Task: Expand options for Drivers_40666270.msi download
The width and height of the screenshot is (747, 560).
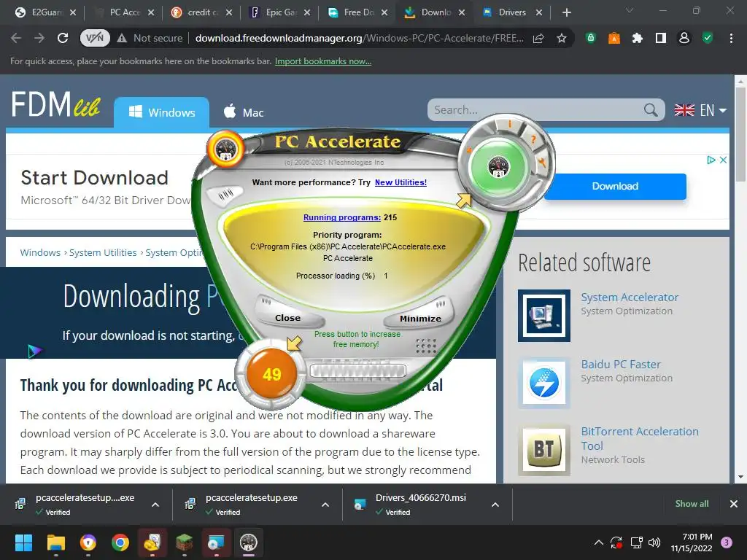Action: [495, 505]
